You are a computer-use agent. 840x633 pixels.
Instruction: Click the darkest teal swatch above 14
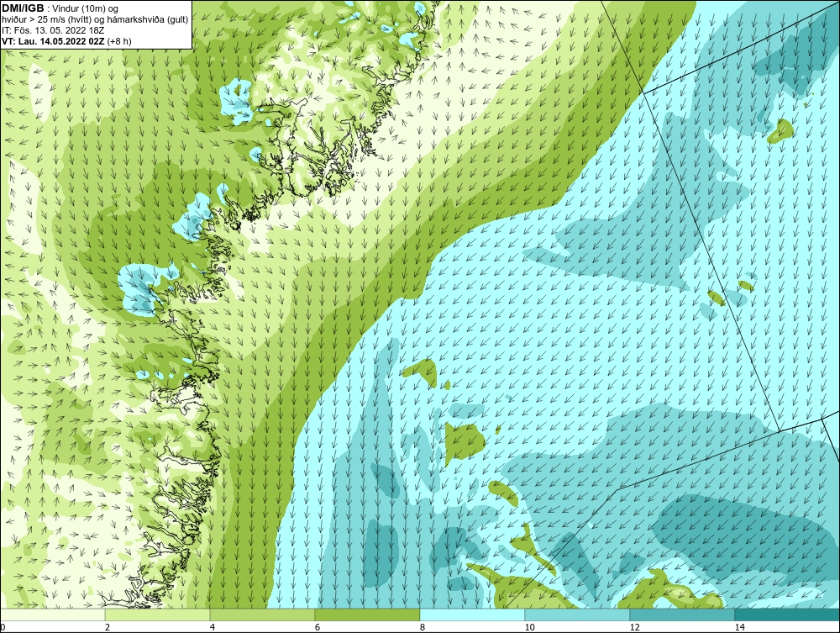click(788, 615)
